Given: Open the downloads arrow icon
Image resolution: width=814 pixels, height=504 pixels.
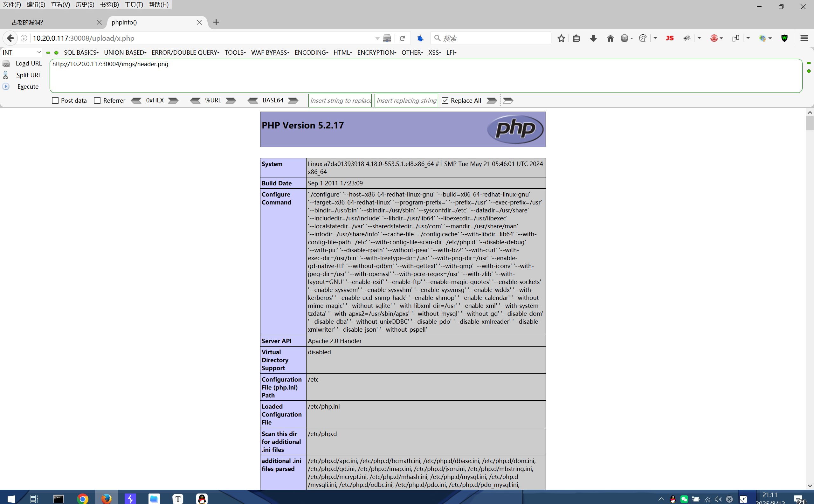Looking at the screenshot, I should 593,38.
